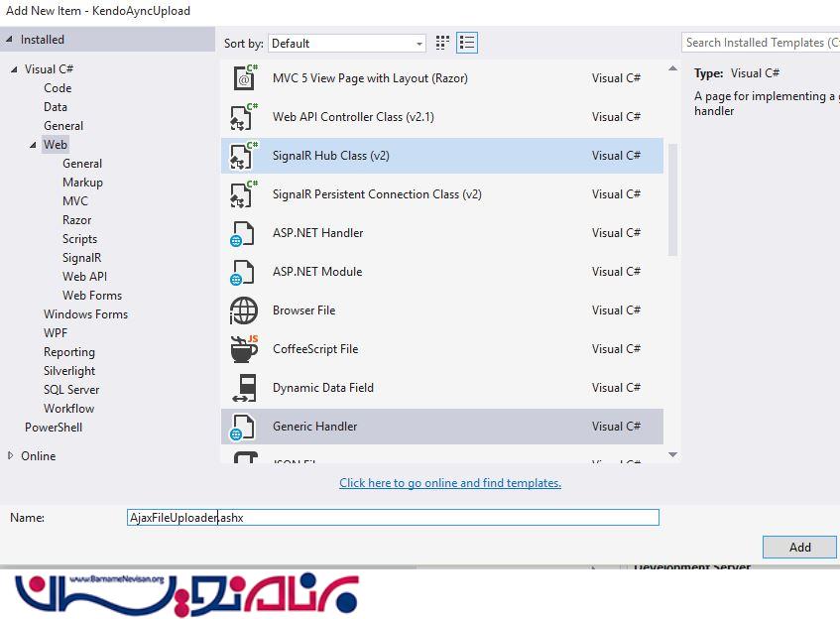Image resolution: width=840 pixels, height=619 pixels.
Task: Expand the Online section
Action: pyautogui.click(x=10, y=455)
